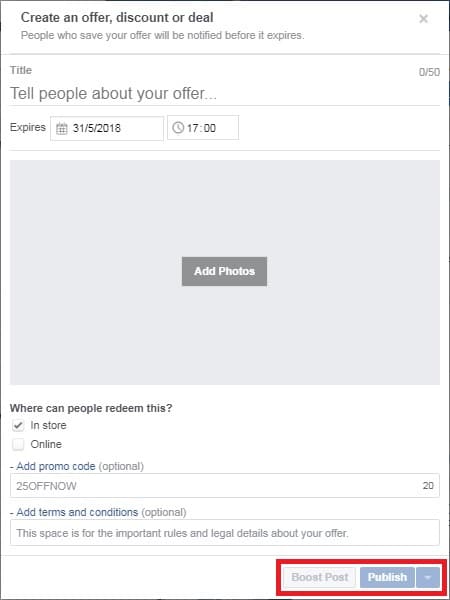Select the minutes value 00 in expiry time
This screenshot has width=450, height=600.
tap(209, 128)
